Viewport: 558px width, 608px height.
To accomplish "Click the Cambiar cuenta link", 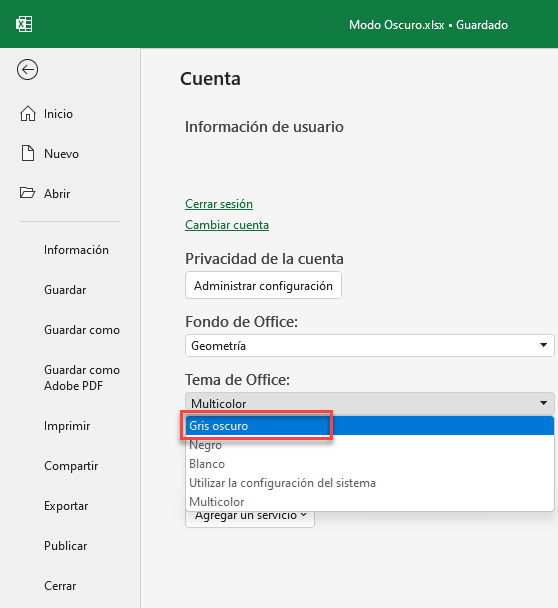I will 227,225.
